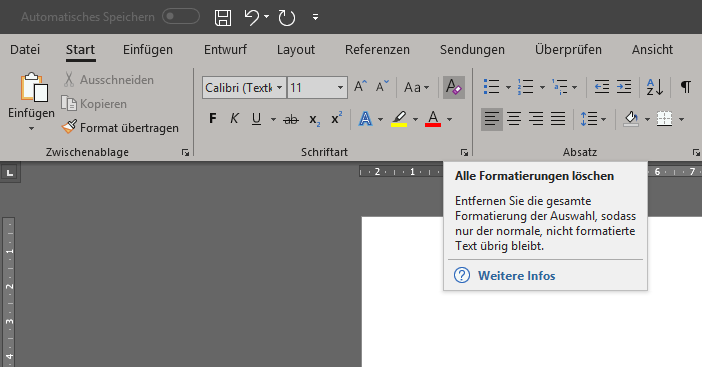Toggle italic K formatting
The image size is (702, 367).
(234, 119)
